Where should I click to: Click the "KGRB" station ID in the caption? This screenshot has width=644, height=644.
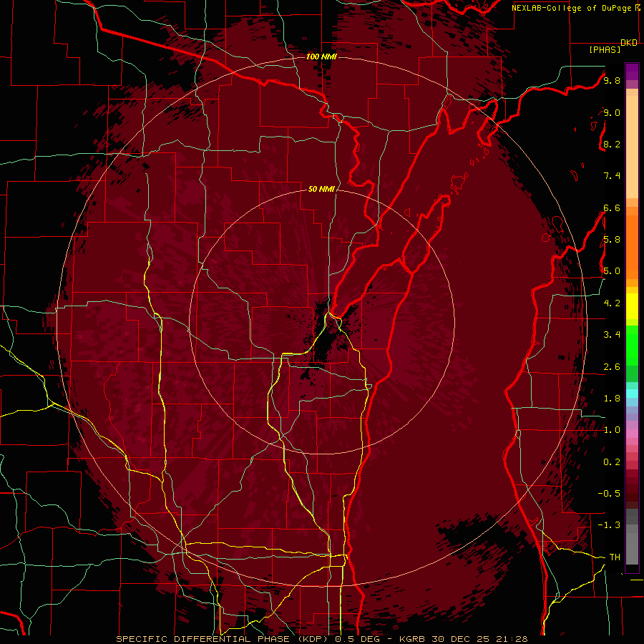click(x=412, y=639)
